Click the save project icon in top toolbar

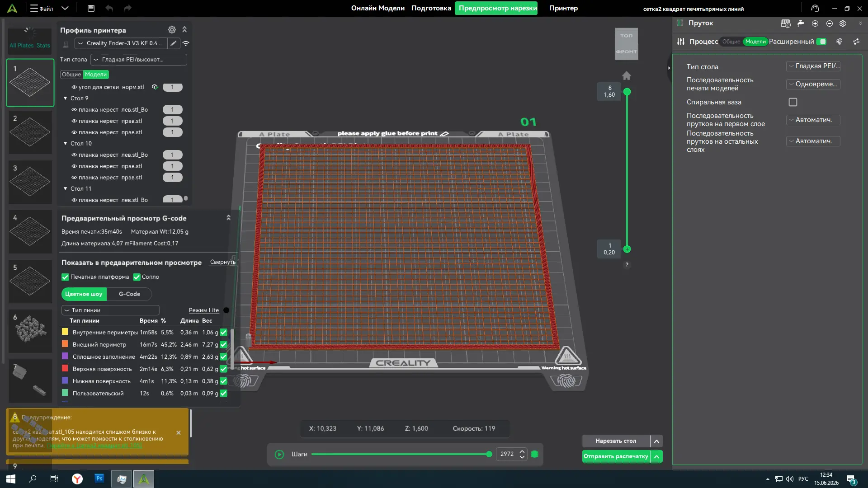pos(91,8)
